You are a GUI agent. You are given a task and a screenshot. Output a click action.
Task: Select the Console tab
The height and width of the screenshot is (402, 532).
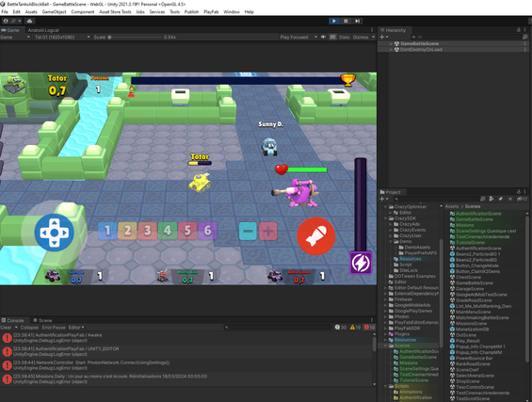[13, 320]
